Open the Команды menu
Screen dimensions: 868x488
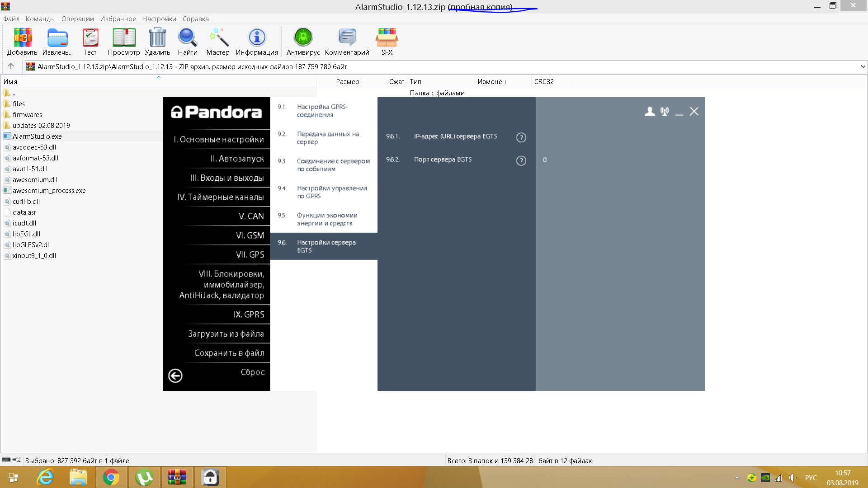click(40, 19)
